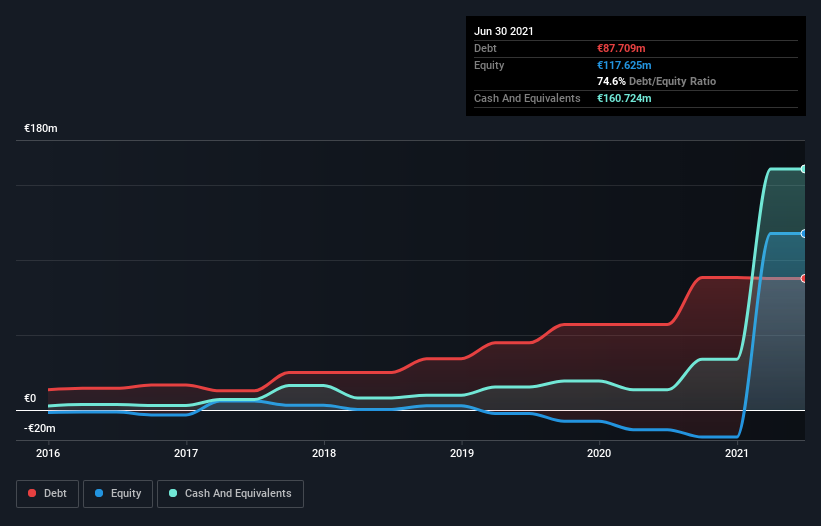This screenshot has height=526, width=821.
Task: Click the Jun 30 2021 tooltip date
Action: (504, 31)
